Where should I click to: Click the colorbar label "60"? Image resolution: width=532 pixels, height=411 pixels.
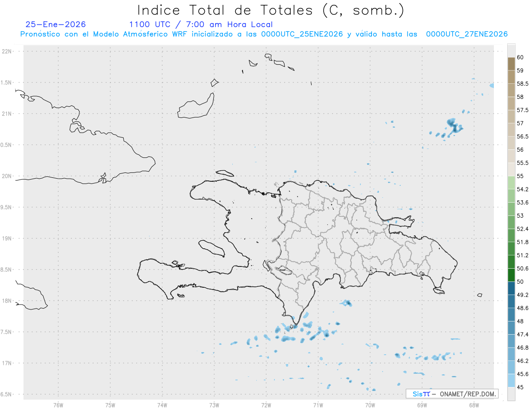(x=520, y=57)
